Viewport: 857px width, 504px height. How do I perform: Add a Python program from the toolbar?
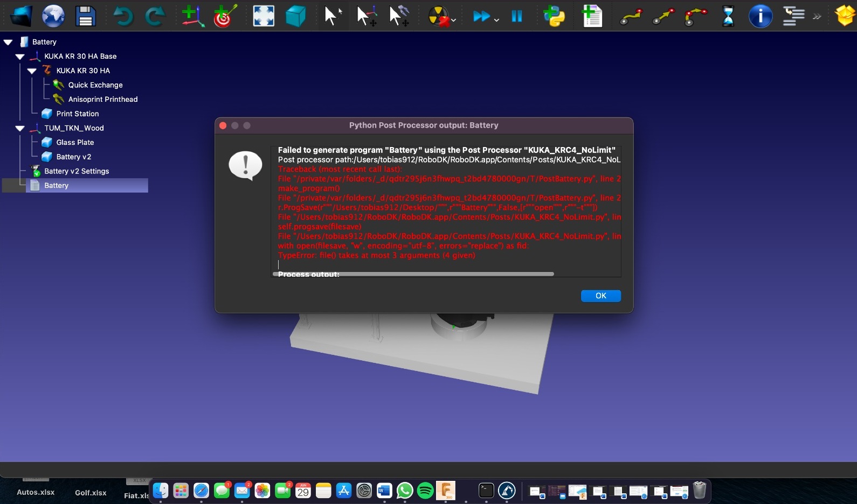[554, 16]
